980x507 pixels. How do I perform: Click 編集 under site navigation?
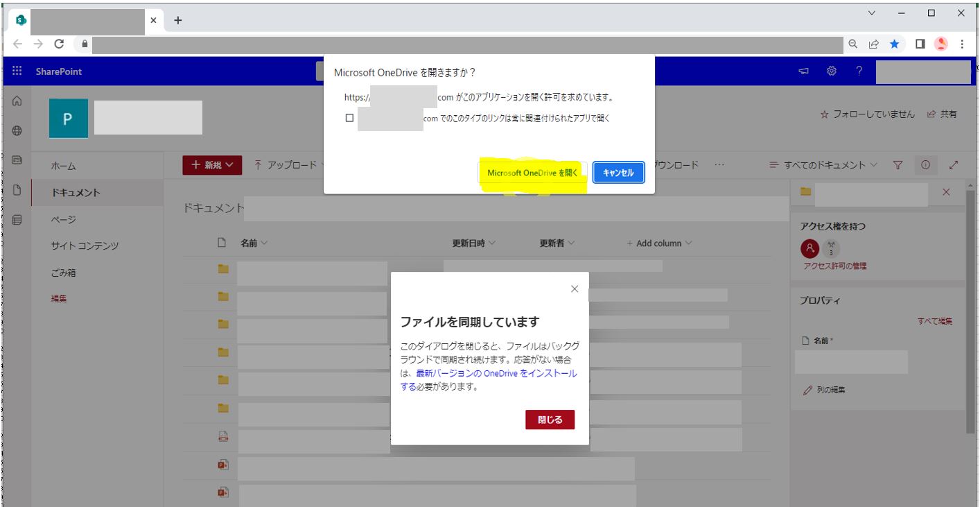[59, 299]
